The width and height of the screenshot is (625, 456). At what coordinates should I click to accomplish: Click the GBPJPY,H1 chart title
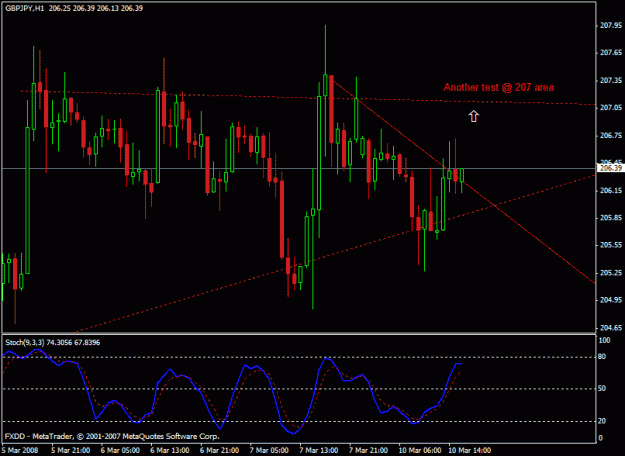[x=25, y=8]
